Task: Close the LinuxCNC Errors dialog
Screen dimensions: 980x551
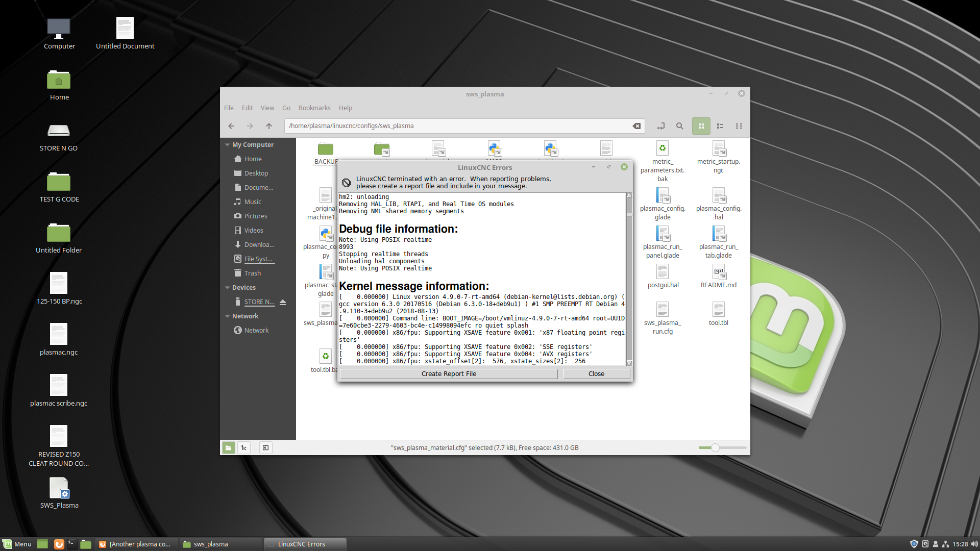Action: (x=596, y=374)
